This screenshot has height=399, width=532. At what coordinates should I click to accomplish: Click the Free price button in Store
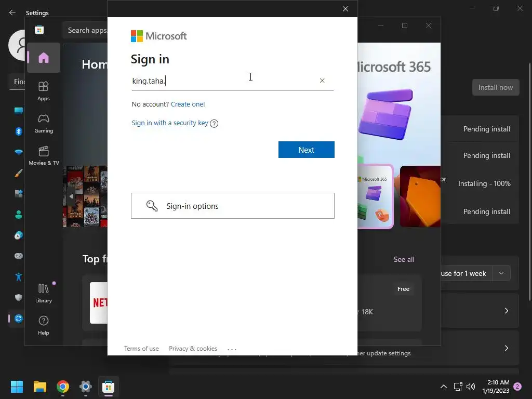tap(403, 289)
